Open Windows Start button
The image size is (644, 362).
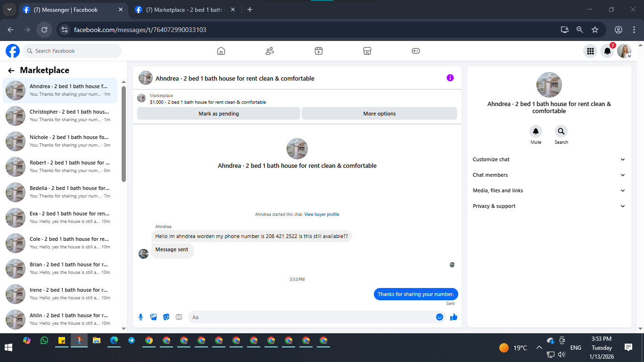click(x=8, y=348)
